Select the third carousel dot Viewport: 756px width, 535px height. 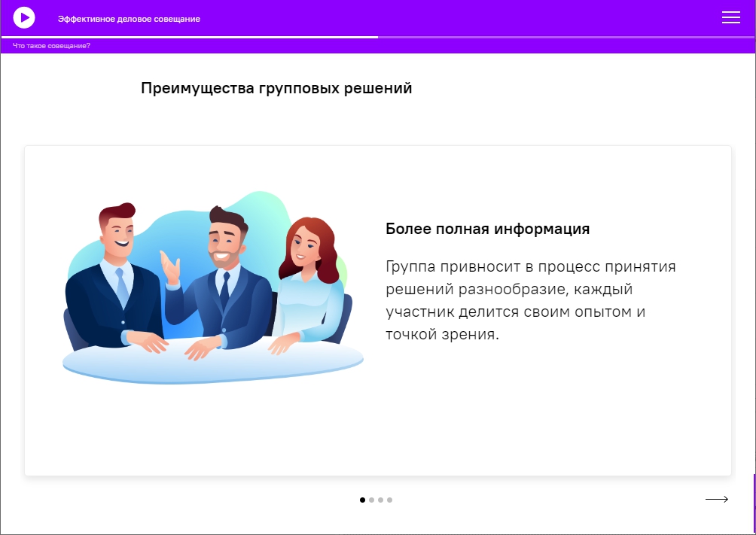coord(380,500)
